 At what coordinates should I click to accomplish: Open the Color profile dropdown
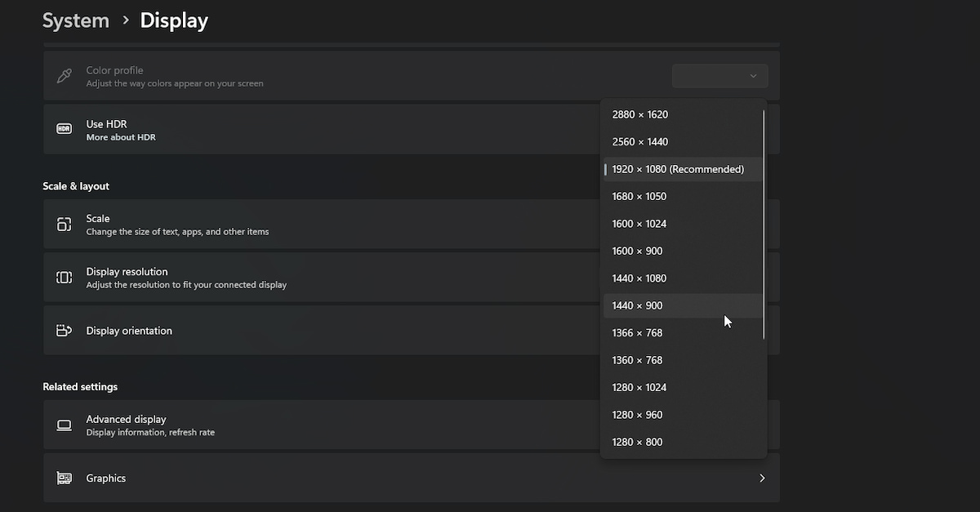tap(719, 76)
